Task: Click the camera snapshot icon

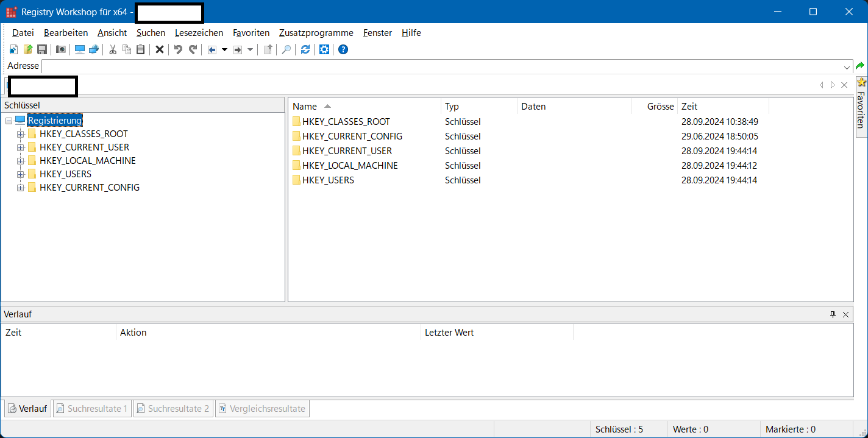Action: click(61, 49)
